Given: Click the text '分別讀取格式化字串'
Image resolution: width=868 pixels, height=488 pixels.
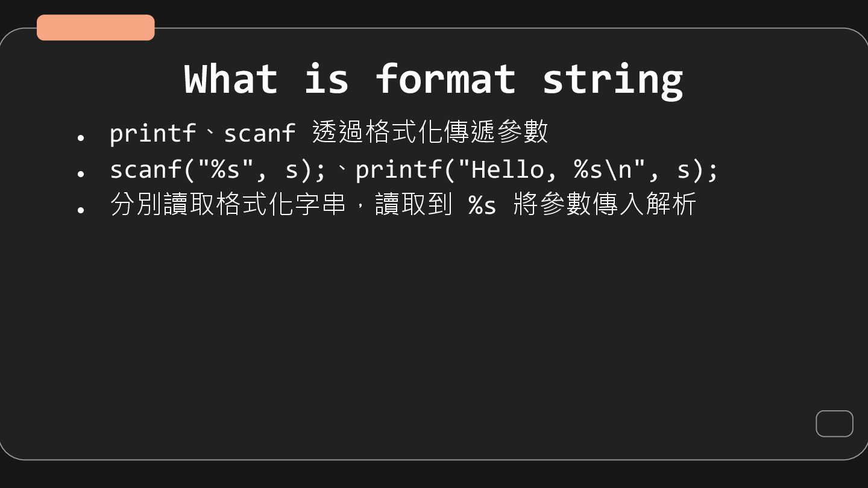Looking at the screenshot, I should tap(228, 204).
